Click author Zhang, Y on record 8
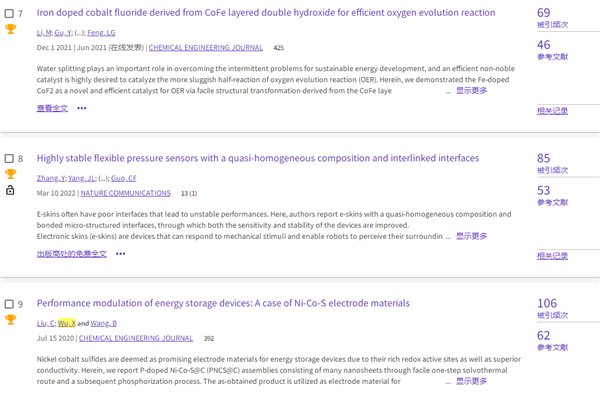Screen dimensions: 600x393 click(51, 178)
